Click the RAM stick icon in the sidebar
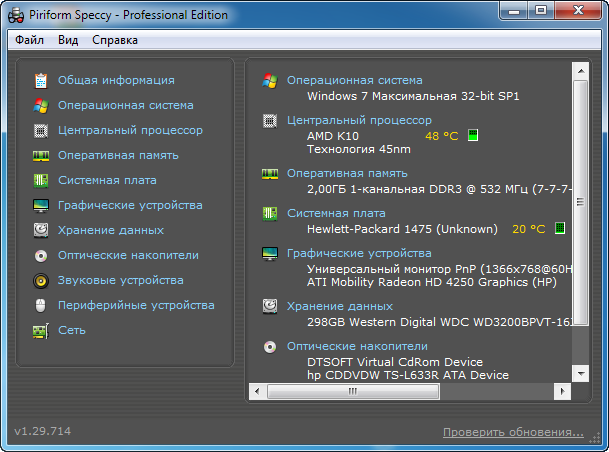The image size is (609, 452). [41, 156]
